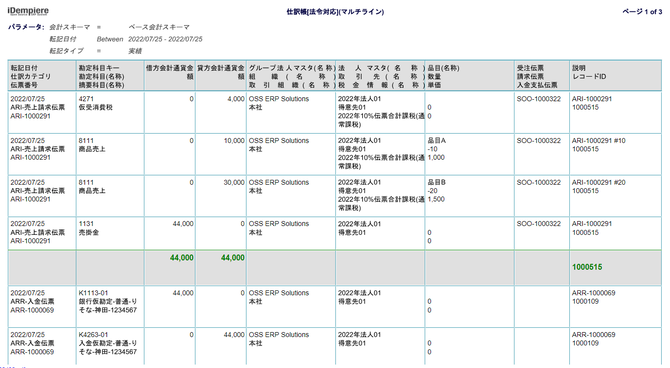670x368 pixels.
Task: Click the item name 品目B
Action: pos(437,183)
